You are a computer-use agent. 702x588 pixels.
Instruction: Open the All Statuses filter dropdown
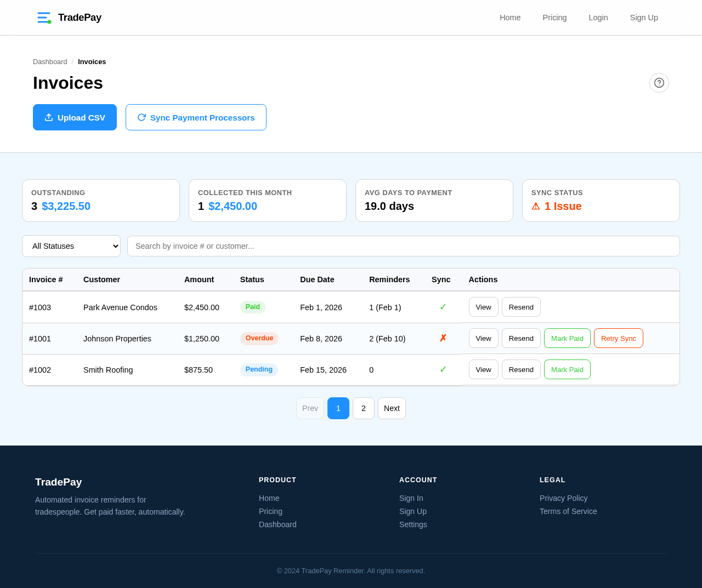71,246
